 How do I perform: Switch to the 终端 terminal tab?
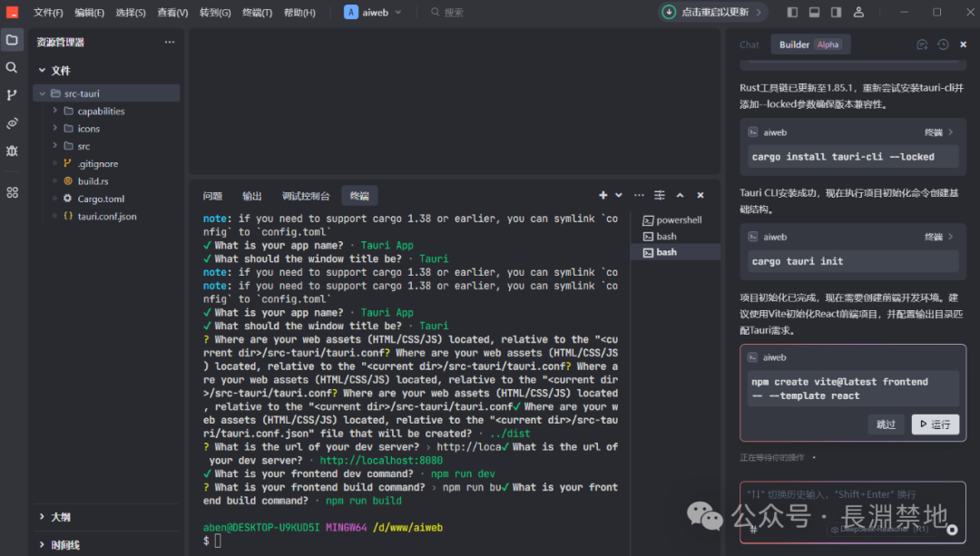pos(359,196)
